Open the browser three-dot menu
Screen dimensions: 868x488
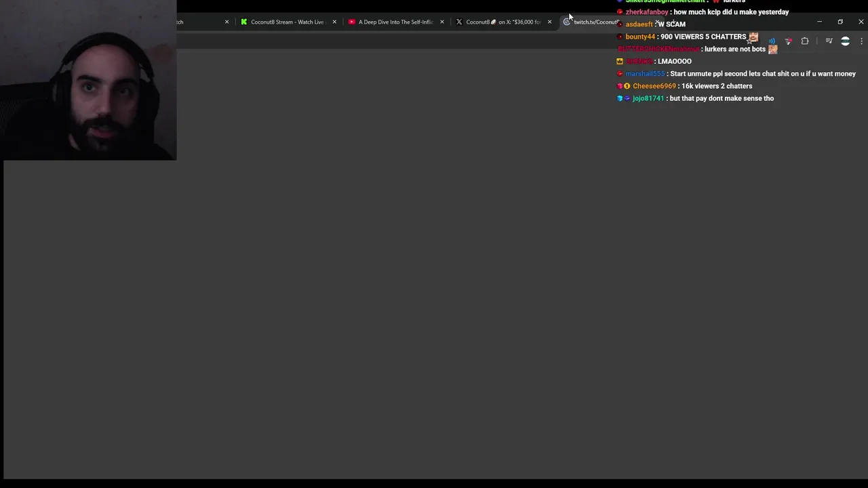click(x=861, y=41)
